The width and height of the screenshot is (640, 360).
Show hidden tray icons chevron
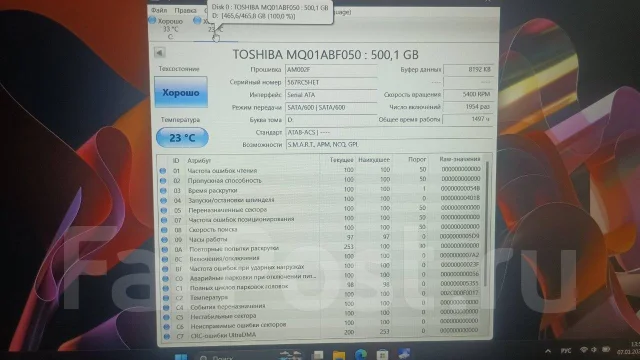[548, 351]
